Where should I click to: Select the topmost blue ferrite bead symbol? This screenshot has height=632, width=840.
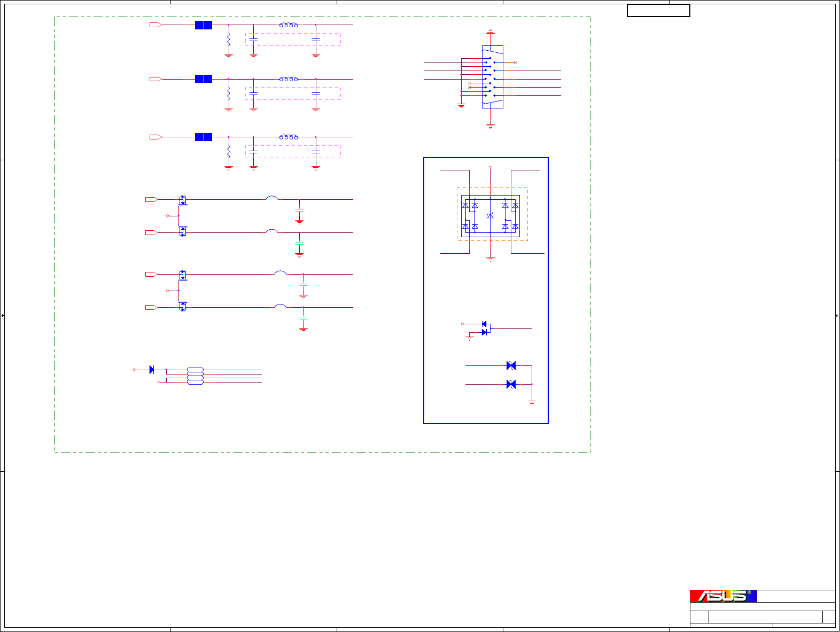pos(204,25)
